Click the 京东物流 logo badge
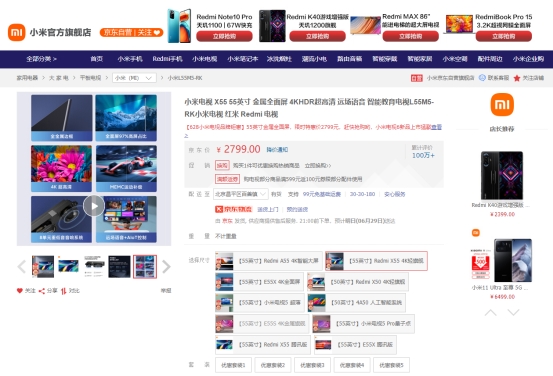Screen dimensions: 553x376 [x=234, y=209]
